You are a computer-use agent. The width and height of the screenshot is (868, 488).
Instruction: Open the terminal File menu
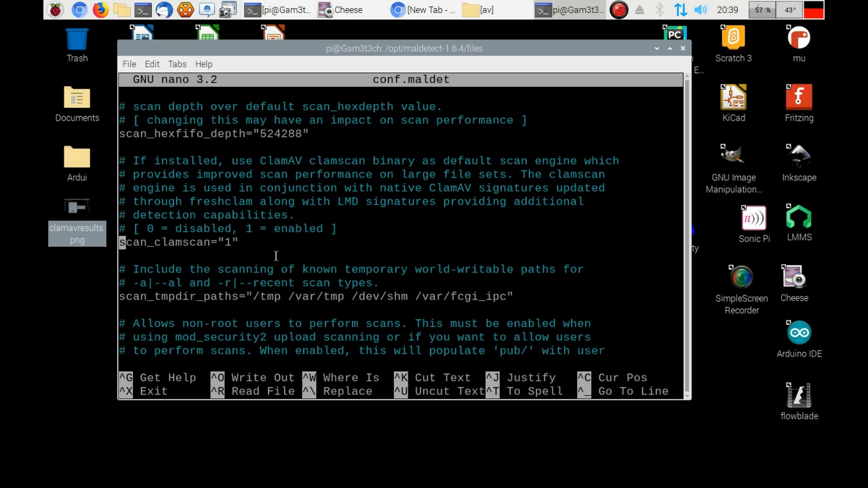129,64
